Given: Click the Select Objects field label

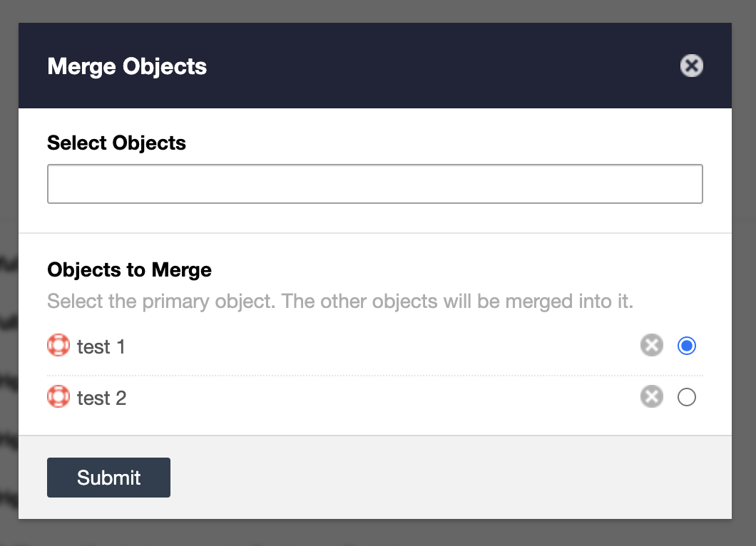Looking at the screenshot, I should click(x=116, y=143).
